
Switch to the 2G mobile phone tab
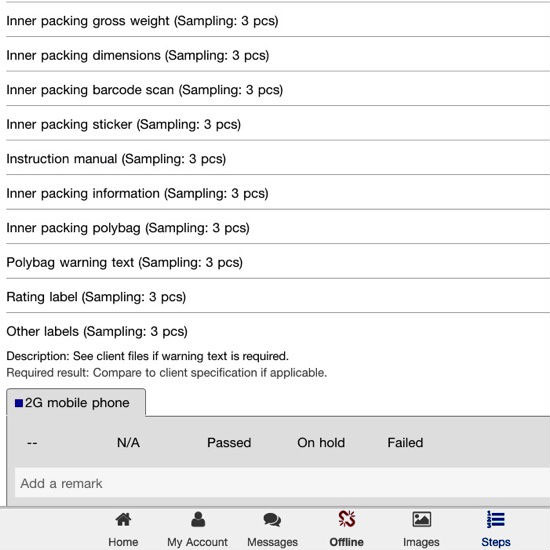[76, 402]
